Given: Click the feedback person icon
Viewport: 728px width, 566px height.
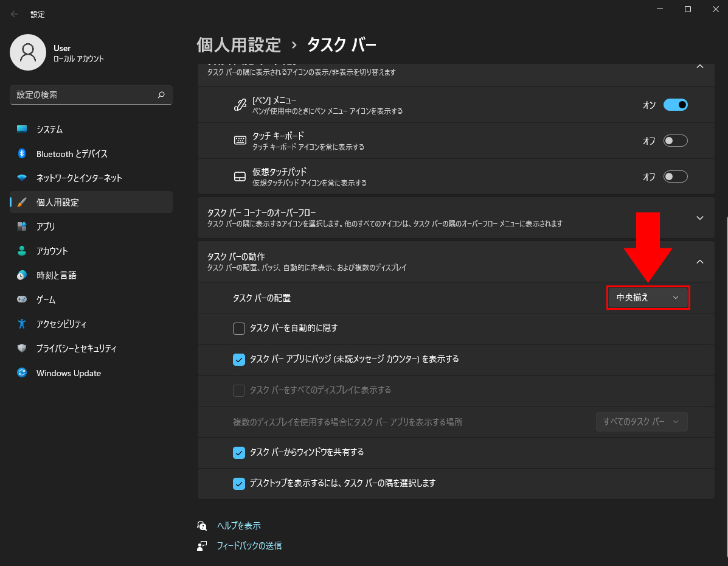Looking at the screenshot, I should (202, 545).
